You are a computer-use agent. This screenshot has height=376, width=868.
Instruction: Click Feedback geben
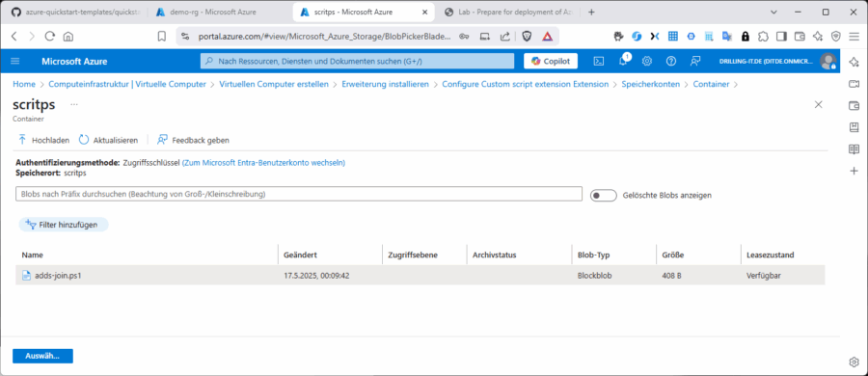pyautogui.click(x=193, y=140)
